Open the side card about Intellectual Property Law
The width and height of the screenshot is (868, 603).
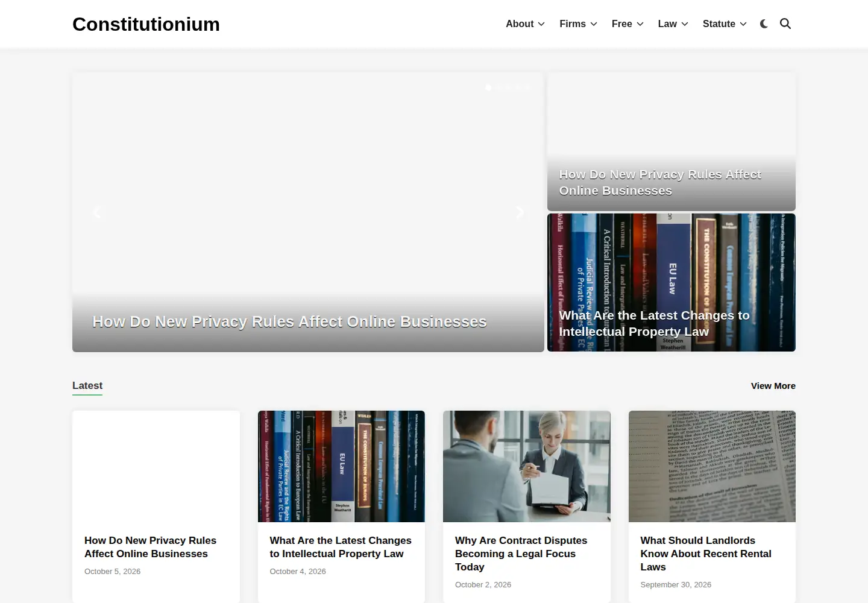click(671, 282)
